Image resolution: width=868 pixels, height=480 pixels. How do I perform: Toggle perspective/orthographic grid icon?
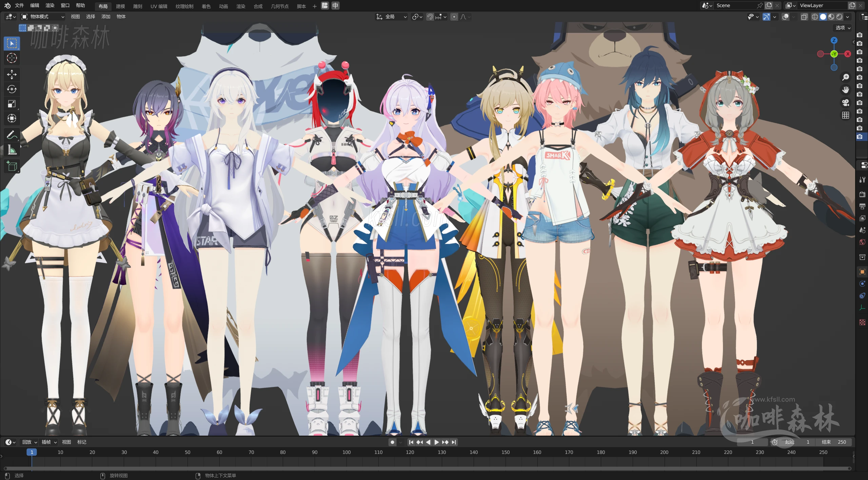846,115
